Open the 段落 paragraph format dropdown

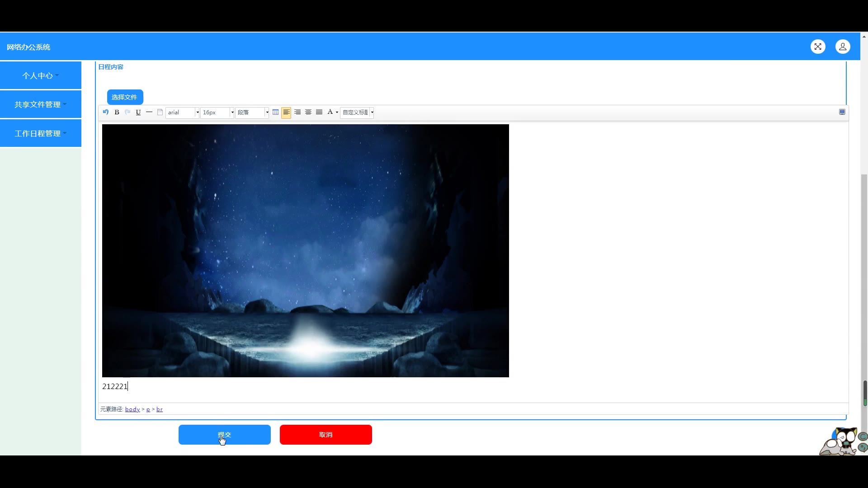[252, 113]
